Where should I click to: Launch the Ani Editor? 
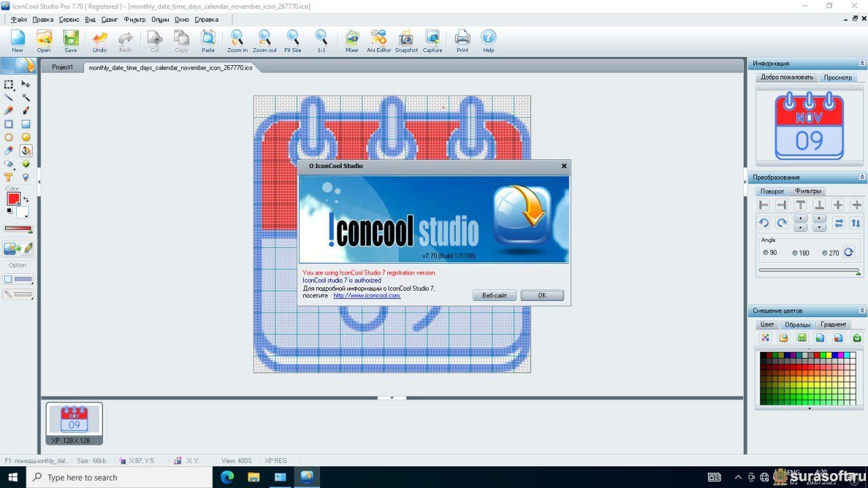coord(379,40)
